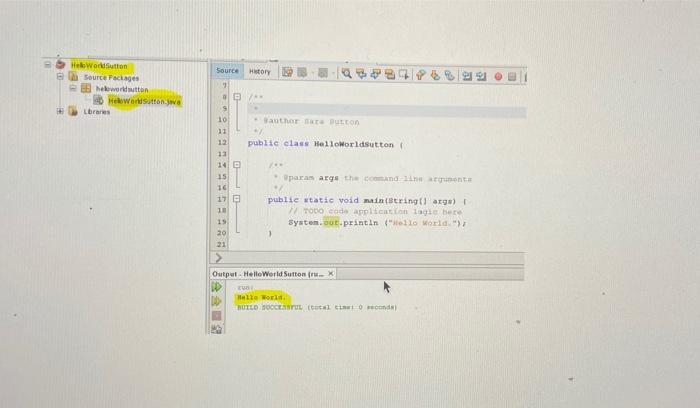Click the HelloWorldSutton project coffee-cup icon
The width and height of the screenshot is (700, 408).
(x=60, y=65)
